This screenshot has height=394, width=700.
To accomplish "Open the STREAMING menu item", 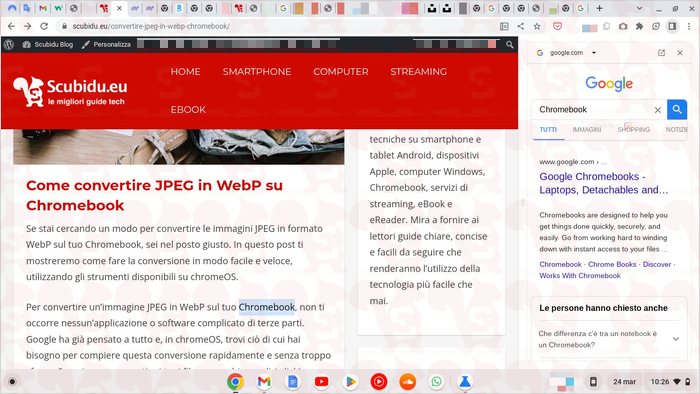I will point(418,71).
